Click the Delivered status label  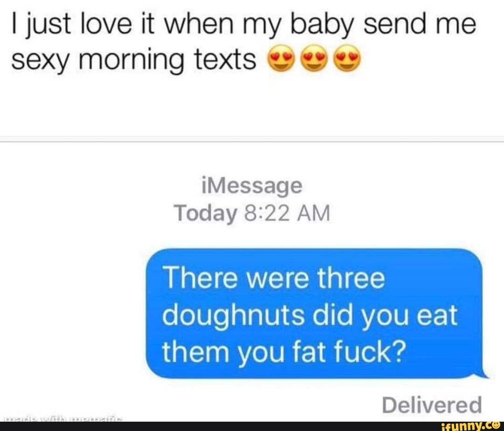coord(432,405)
